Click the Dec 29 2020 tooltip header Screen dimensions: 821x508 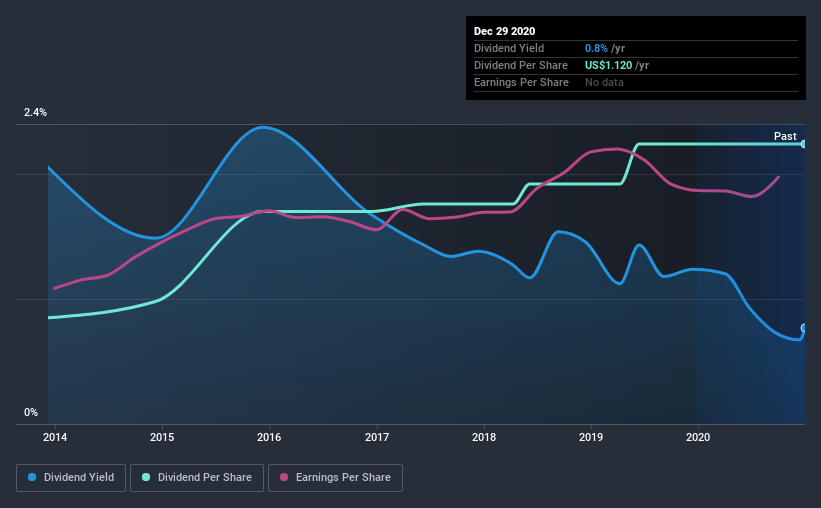point(504,31)
